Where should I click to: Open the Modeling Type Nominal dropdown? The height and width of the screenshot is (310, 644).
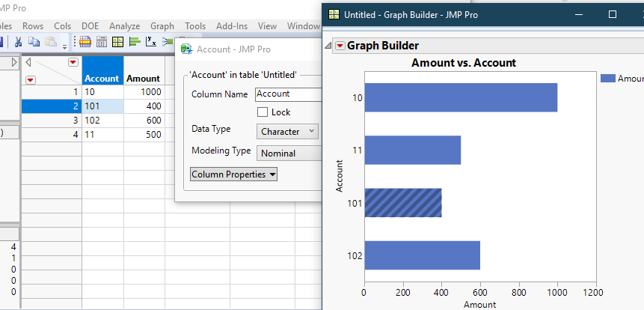(289, 154)
